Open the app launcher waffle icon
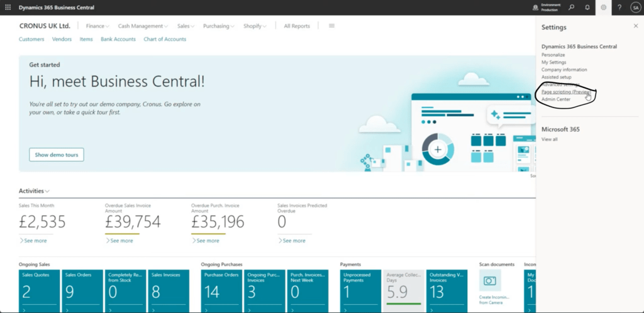This screenshot has height=313, width=644. [x=8, y=7]
